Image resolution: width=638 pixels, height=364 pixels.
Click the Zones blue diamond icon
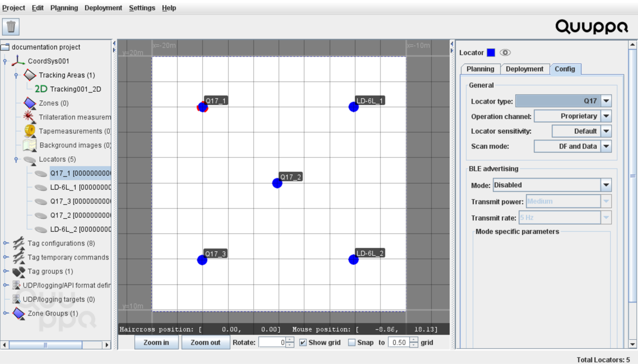click(x=29, y=103)
